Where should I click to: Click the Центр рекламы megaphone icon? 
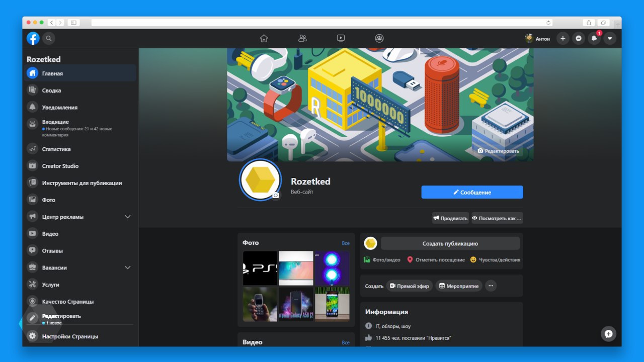tap(33, 217)
